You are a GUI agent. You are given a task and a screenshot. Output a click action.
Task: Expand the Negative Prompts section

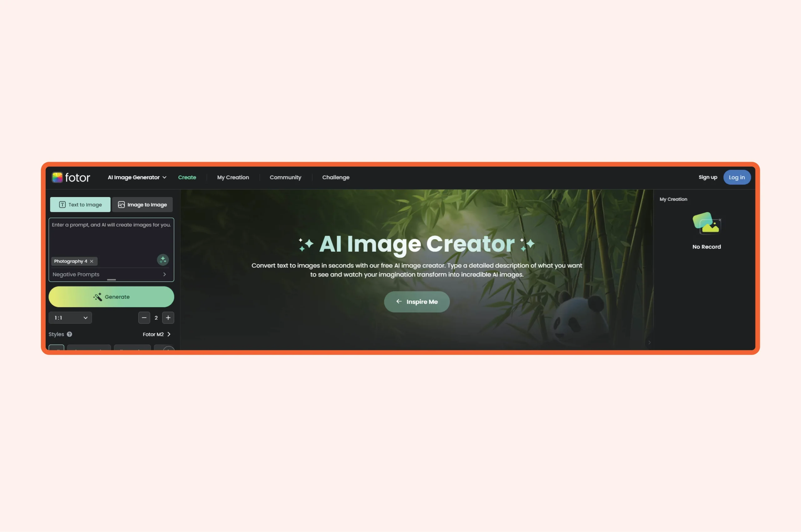165,274
